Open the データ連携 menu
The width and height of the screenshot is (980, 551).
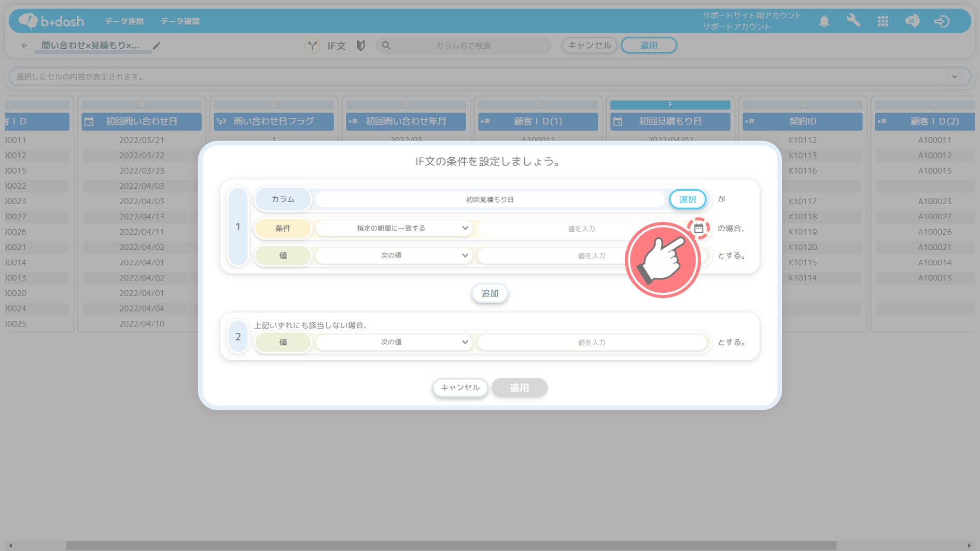tap(124, 21)
